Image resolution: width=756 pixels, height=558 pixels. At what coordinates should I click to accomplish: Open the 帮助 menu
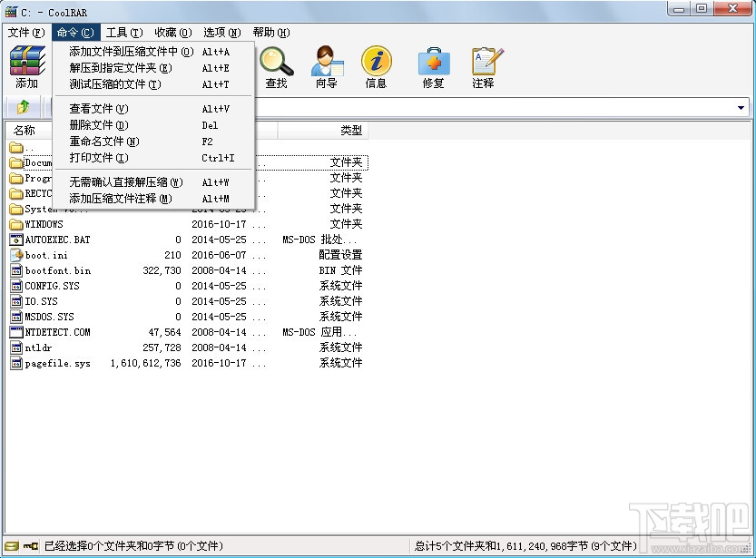click(269, 32)
